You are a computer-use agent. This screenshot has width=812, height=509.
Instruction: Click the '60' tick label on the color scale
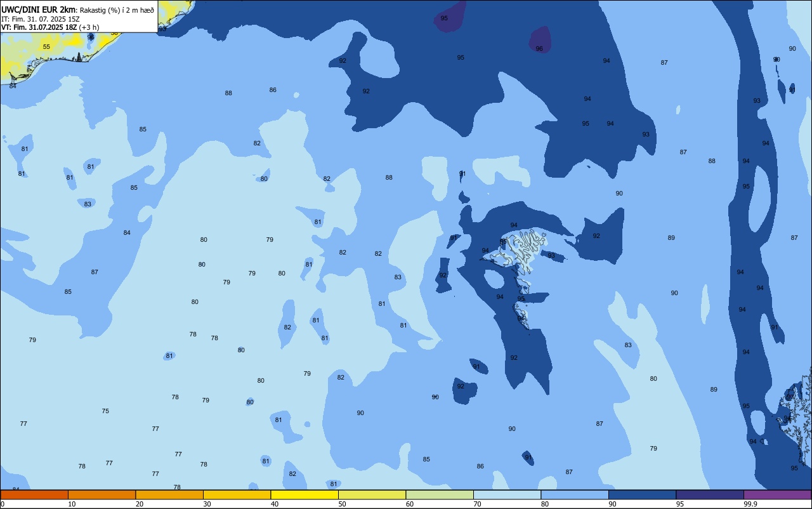[409, 504]
